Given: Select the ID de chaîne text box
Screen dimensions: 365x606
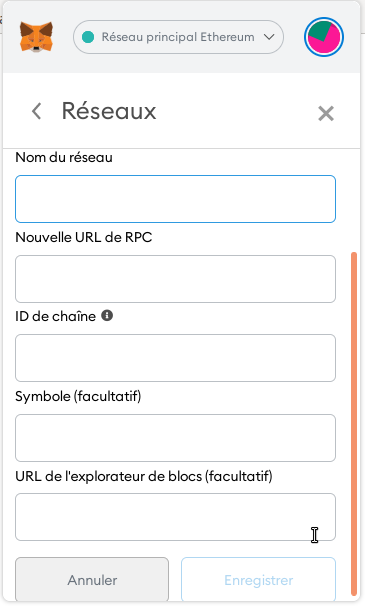Looking at the screenshot, I should pos(176,358).
